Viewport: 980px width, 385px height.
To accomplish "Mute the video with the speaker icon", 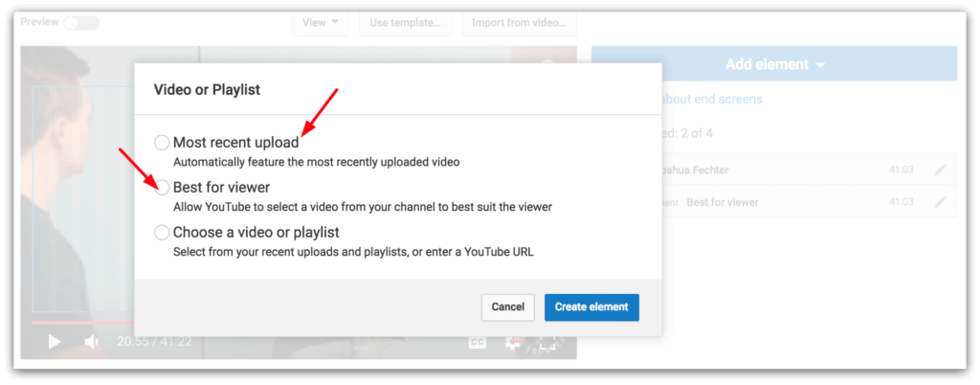I will (92, 341).
